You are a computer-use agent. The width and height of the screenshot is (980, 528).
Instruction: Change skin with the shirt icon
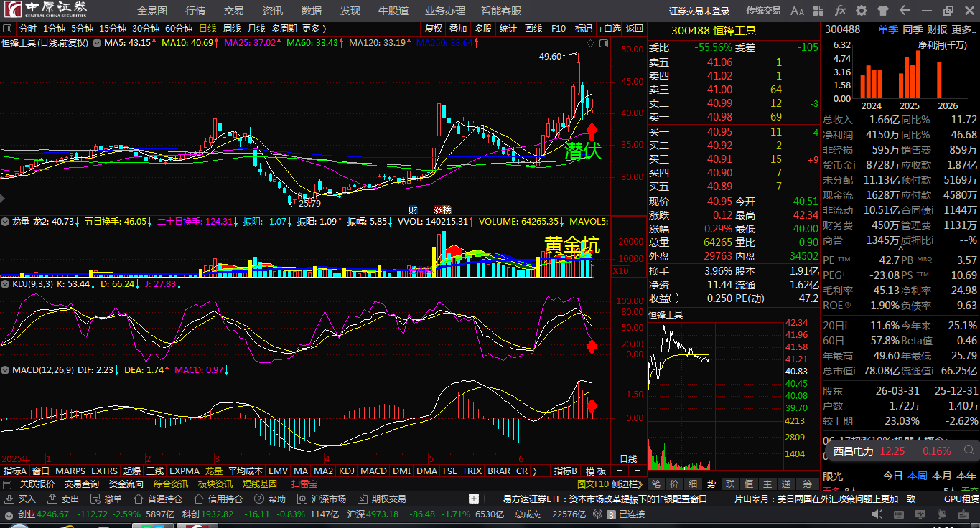click(x=883, y=11)
